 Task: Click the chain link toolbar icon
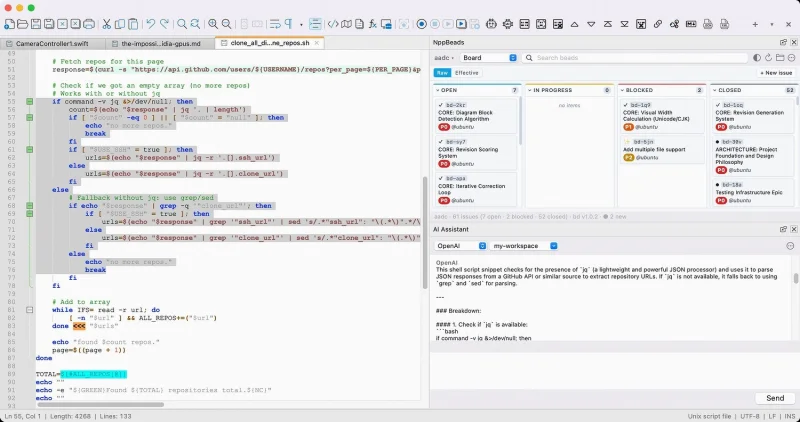[658, 24]
